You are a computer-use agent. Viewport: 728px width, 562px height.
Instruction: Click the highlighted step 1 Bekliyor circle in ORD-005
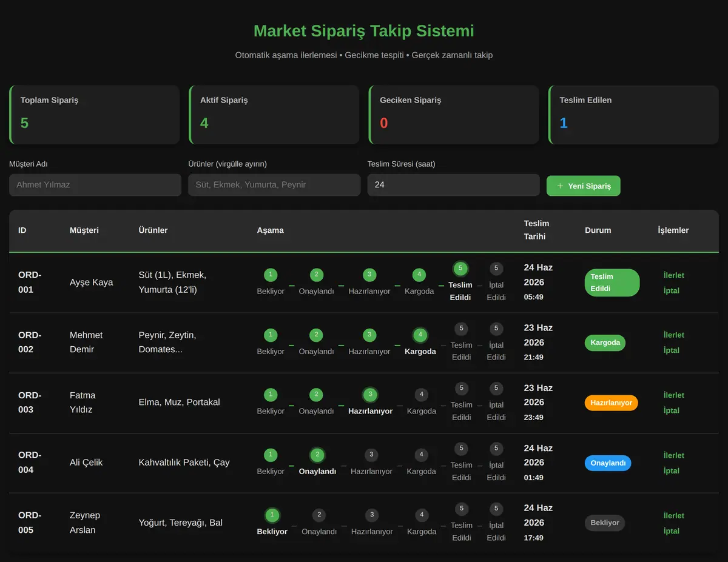(272, 515)
